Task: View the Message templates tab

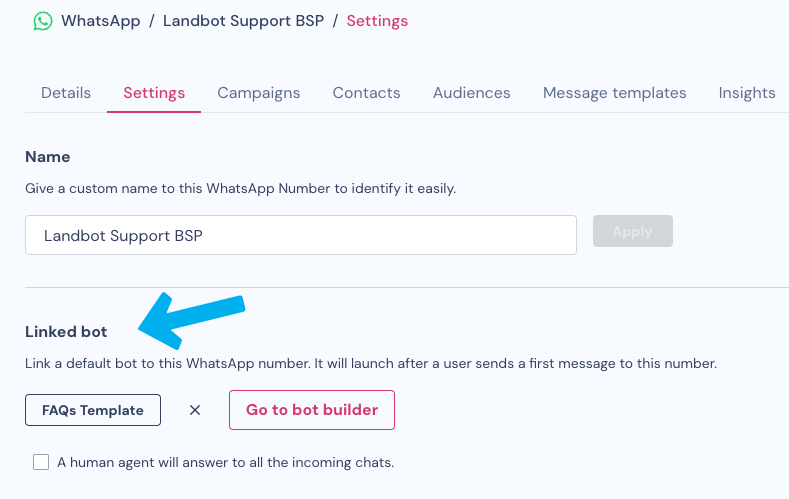Action: coord(614,93)
